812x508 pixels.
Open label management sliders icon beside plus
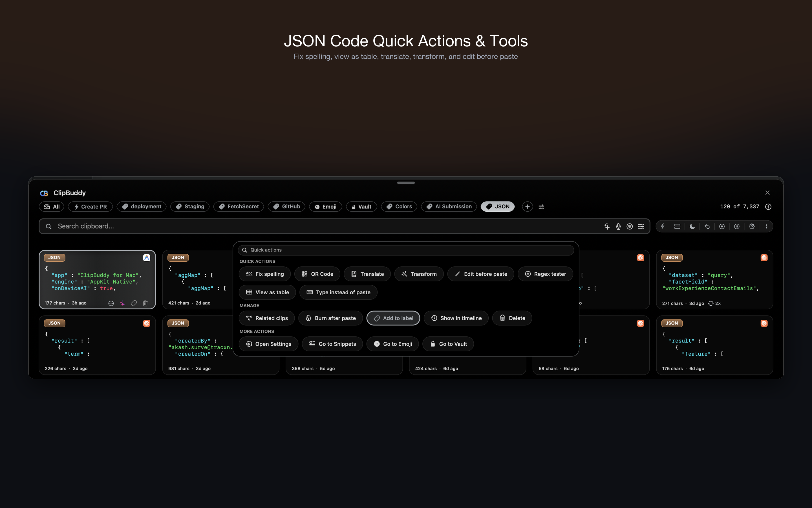[541, 207]
